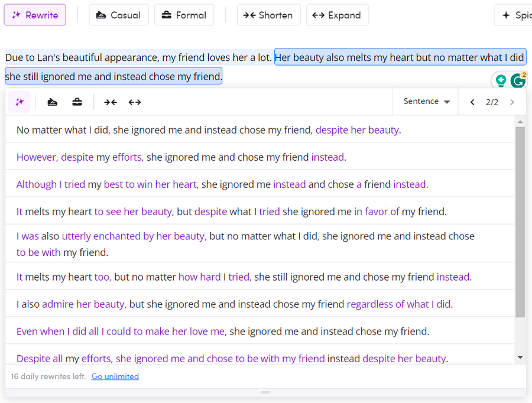Click the scroll up arrow of the suggestions list
The height and width of the screenshot is (403, 532).
pos(520,122)
